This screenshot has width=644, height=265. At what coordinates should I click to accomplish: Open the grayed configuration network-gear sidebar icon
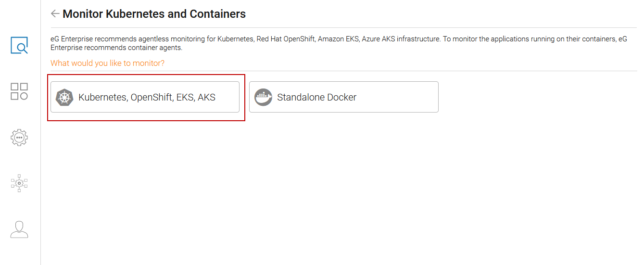click(19, 183)
